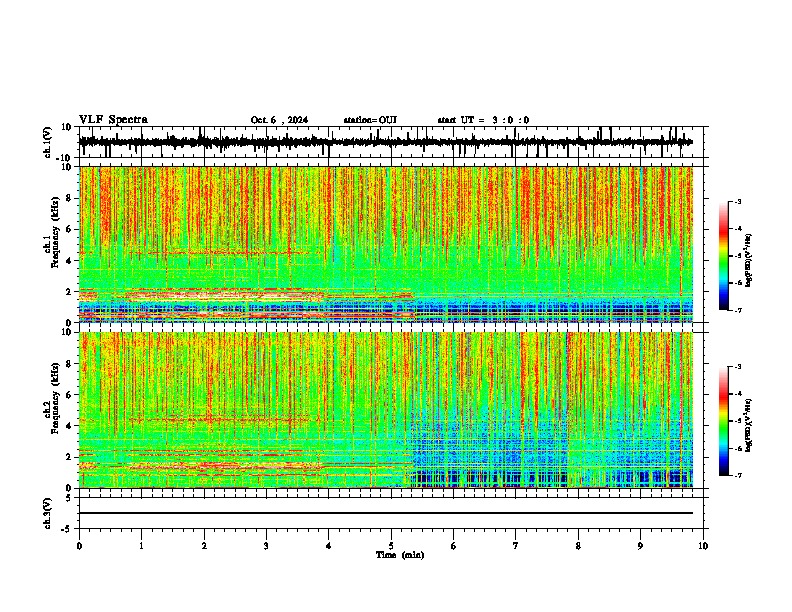The width and height of the screenshot is (792, 612).
Task: Click the 'VLF Spectra' title text
Action: tap(113, 120)
